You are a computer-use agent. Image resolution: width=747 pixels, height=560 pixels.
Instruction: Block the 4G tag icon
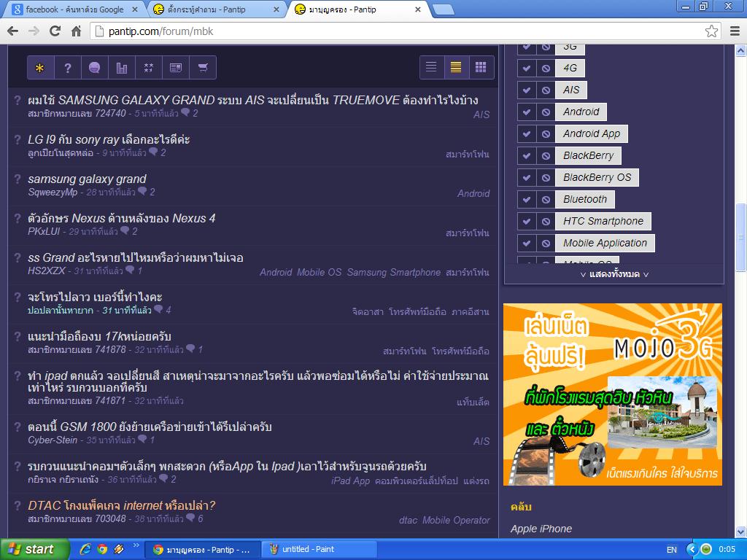(546, 68)
